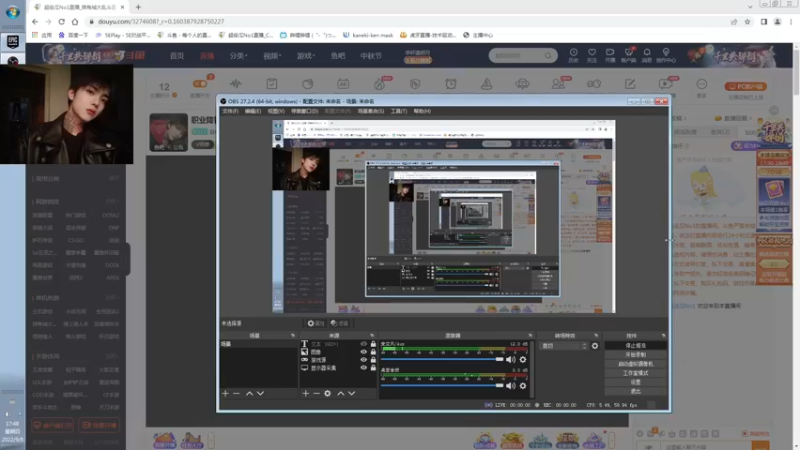Click the share page icon in address bar
Image resolution: width=800 pixels, height=450 pixels.
click(734, 21)
